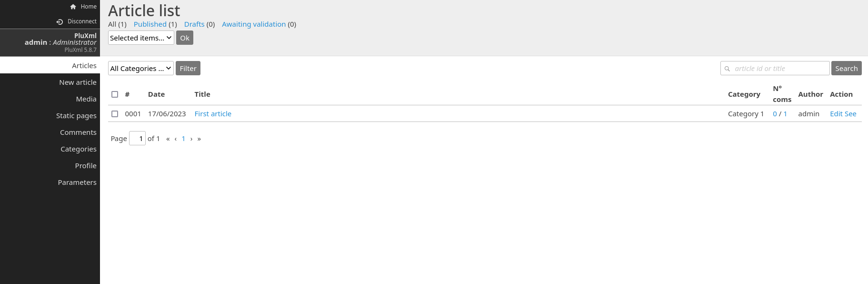This screenshot has width=868, height=284.
Task: Click the page number input box
Action: [137, 139]
